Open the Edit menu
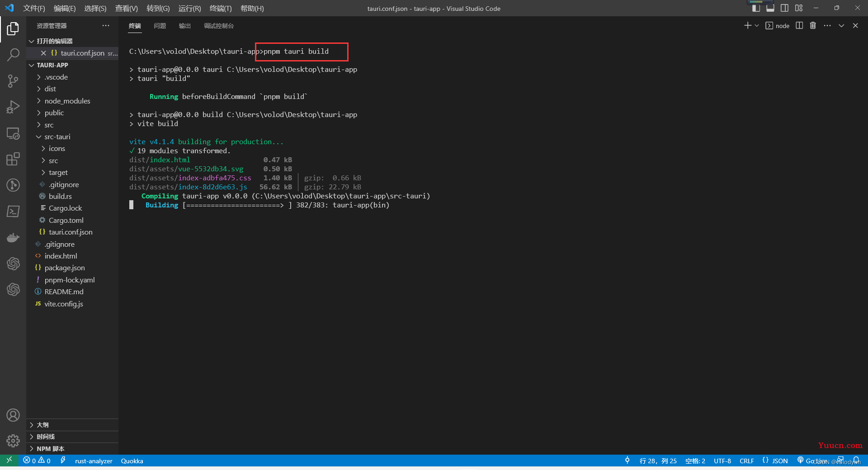The height and width of the screenshot is (470, 868). tap(65, 8)
